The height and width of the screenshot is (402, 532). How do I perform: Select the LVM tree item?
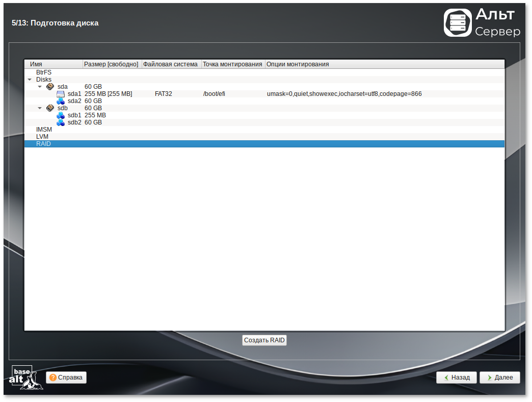point(42,137)
